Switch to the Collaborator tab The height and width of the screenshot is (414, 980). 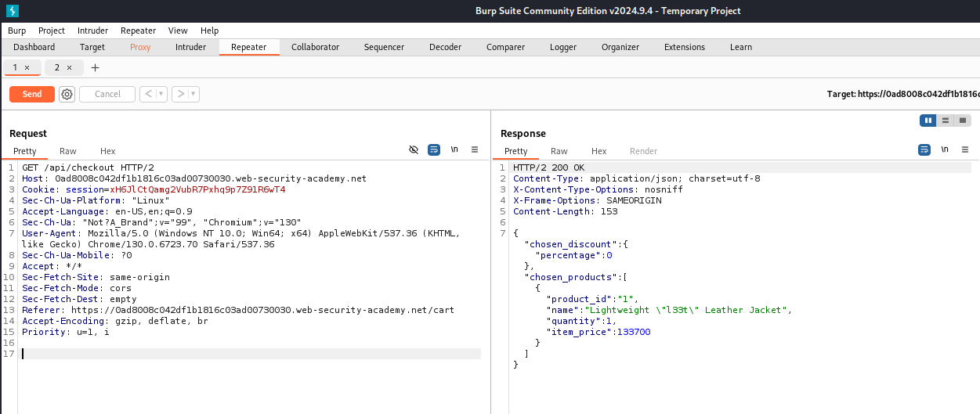315,47
